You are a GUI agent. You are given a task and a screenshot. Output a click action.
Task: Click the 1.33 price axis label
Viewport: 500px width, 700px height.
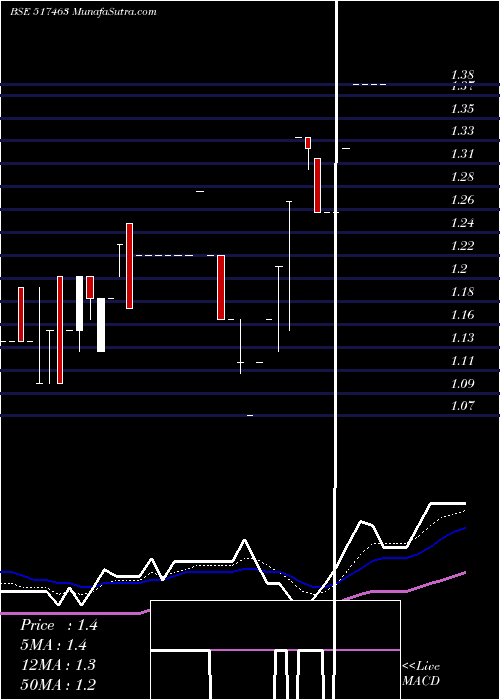(462, 131)
